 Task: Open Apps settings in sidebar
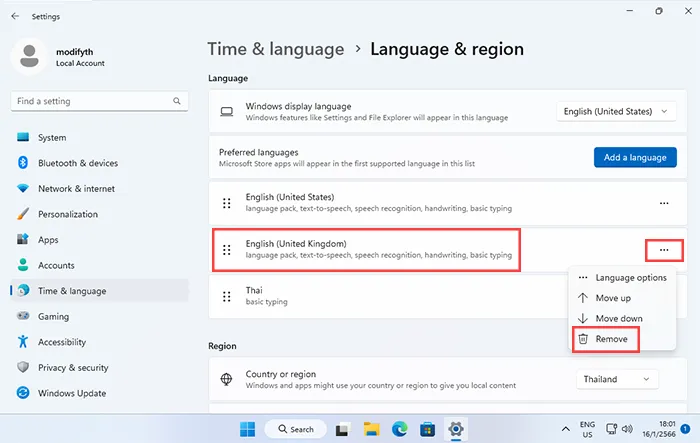(x=99, y=239)
